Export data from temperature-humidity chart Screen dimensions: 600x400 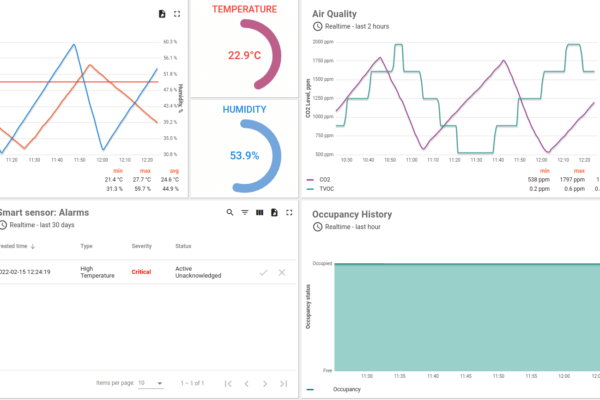163,14
